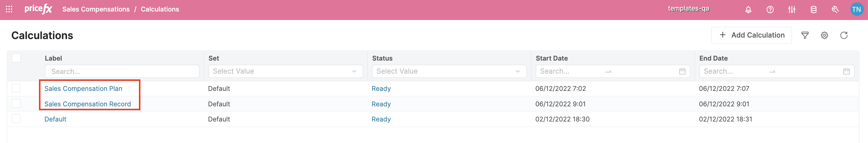
Task: Open the wrench tools icon
Action: 835,9
